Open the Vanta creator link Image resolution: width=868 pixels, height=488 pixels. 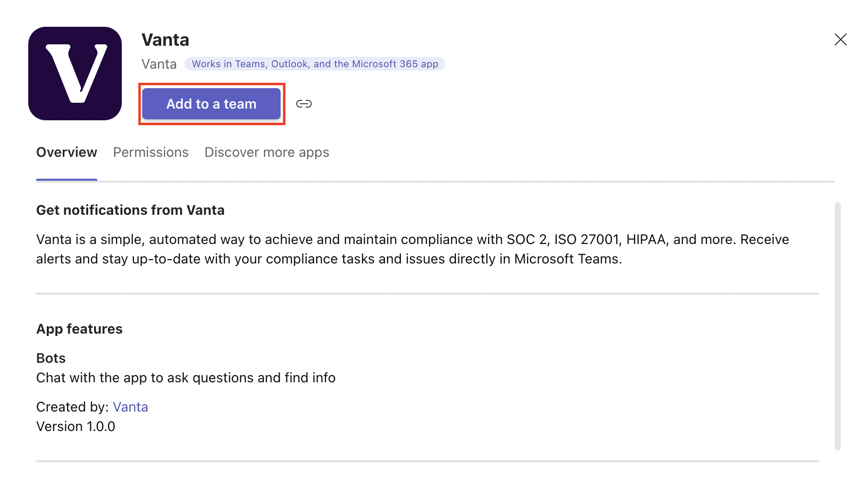[x=131, y=407]
